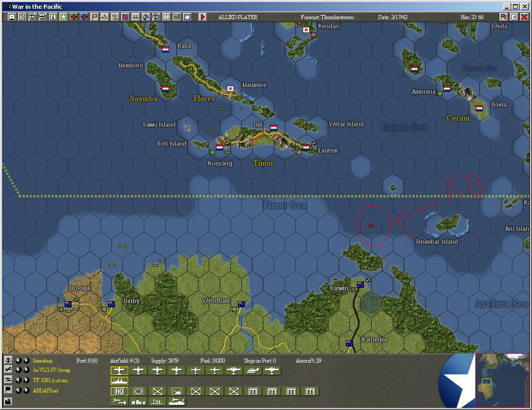This screenshot has width=532, height=410.
Task: Go to previous HQ before ABDAFloat
Action: pos(19,390)
